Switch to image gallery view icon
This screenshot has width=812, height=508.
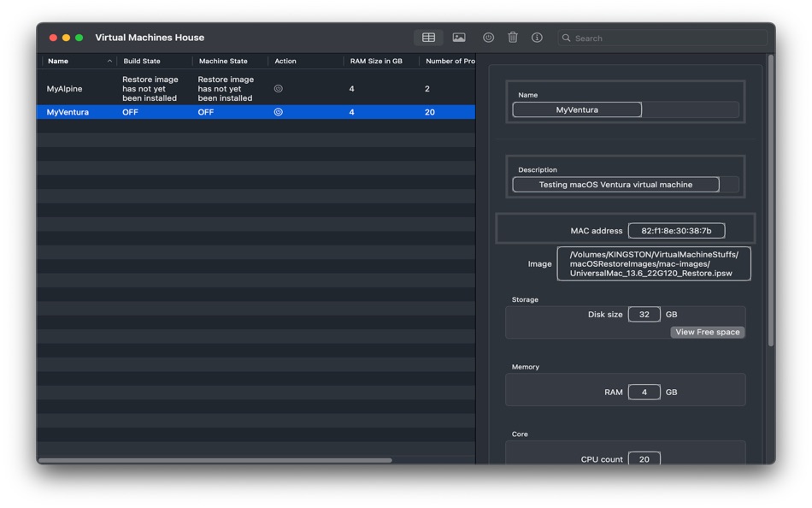click(x=459, y=38)
